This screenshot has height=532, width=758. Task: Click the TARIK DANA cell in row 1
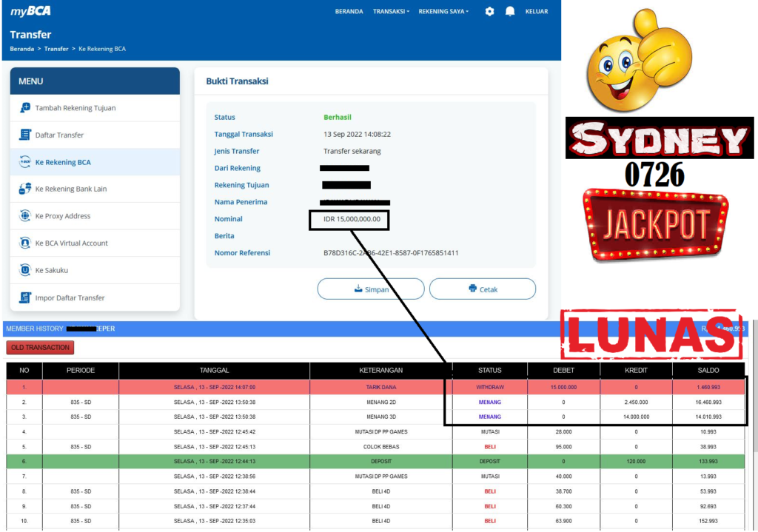point(381,387)
